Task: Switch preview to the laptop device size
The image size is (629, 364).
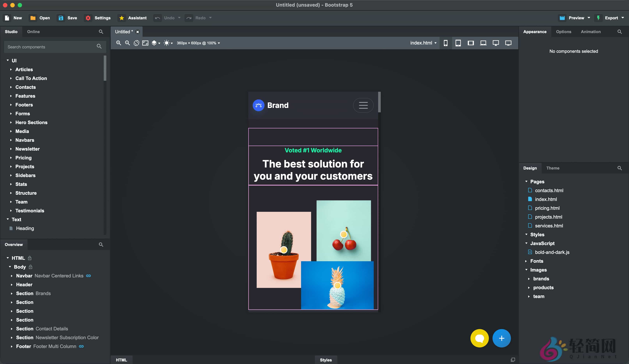Action: click(x=483, y=43)
